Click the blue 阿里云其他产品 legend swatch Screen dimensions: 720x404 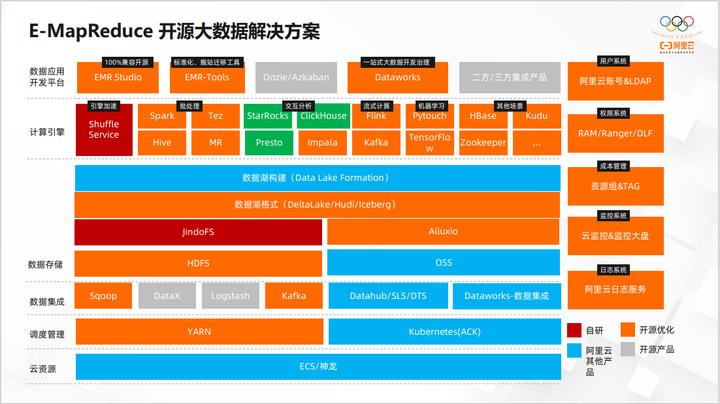pos(574,350)
